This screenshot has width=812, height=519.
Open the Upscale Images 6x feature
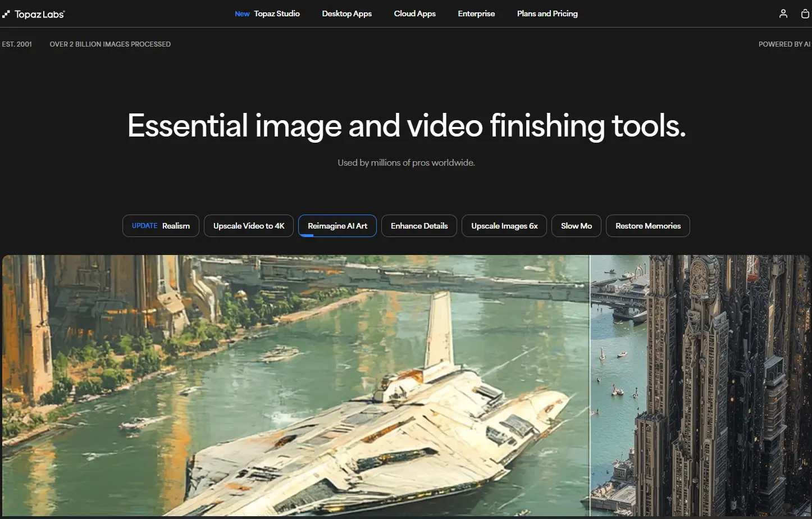click(x=504, y=225)
